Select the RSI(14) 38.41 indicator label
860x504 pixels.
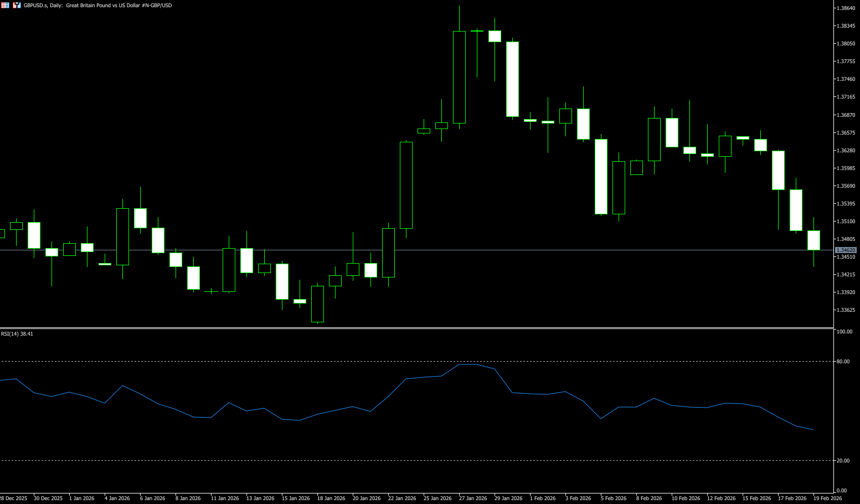(17, 334)
